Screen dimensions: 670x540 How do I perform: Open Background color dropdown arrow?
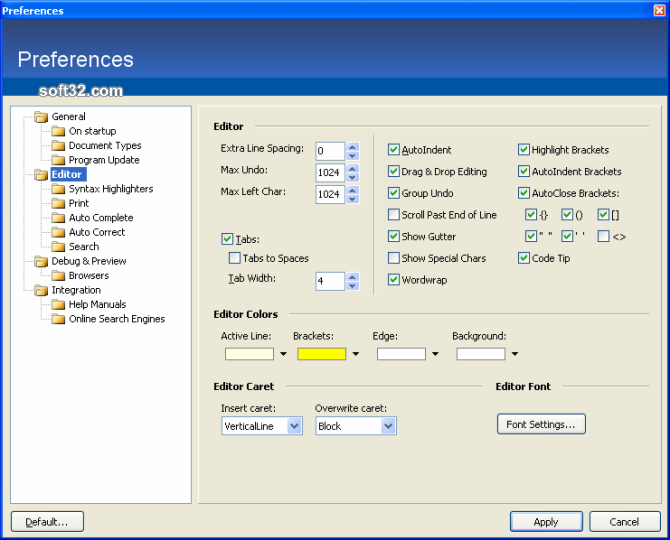tap(515, 354)
